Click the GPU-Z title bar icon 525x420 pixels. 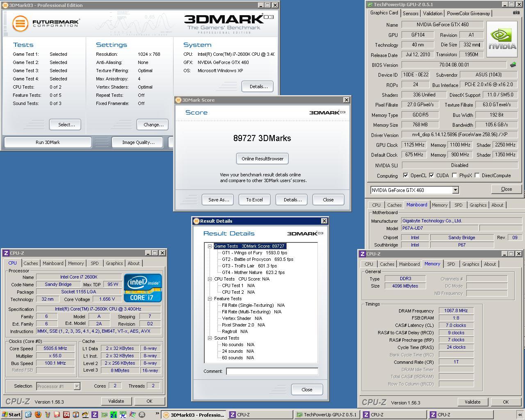(370, 5)
